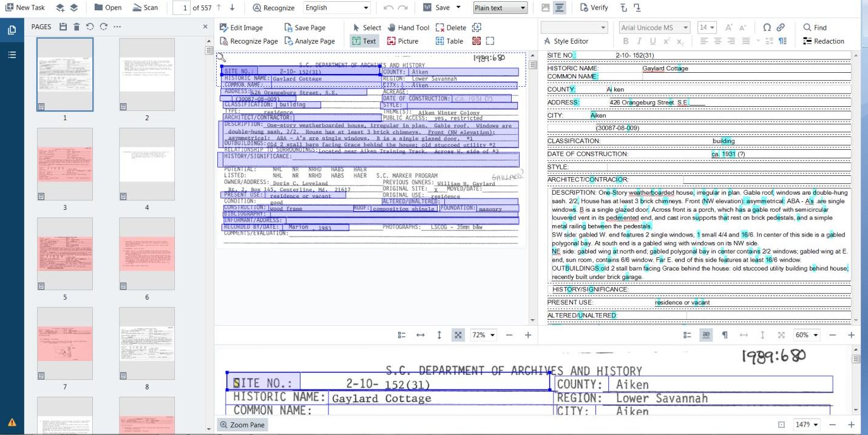Click the page number input field
This screenshot has width=868, height=435.
pos(181,8)
